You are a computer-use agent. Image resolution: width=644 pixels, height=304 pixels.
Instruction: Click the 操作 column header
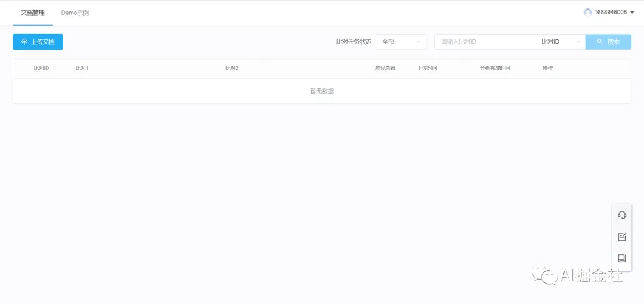point(548,68)
